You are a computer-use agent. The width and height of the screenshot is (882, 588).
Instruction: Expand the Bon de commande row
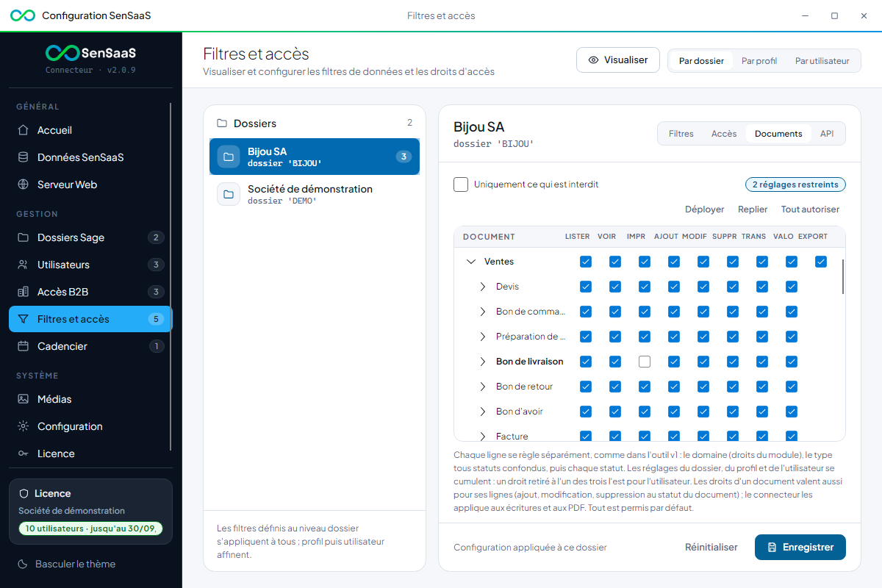point(483,312)
